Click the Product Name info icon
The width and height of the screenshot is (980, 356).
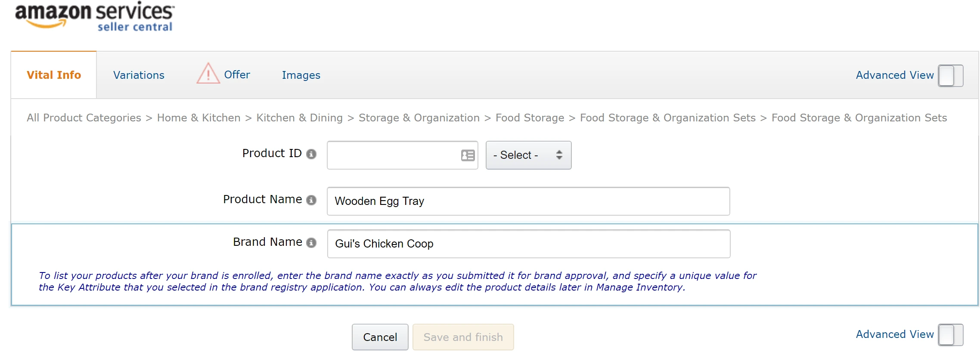311,200
